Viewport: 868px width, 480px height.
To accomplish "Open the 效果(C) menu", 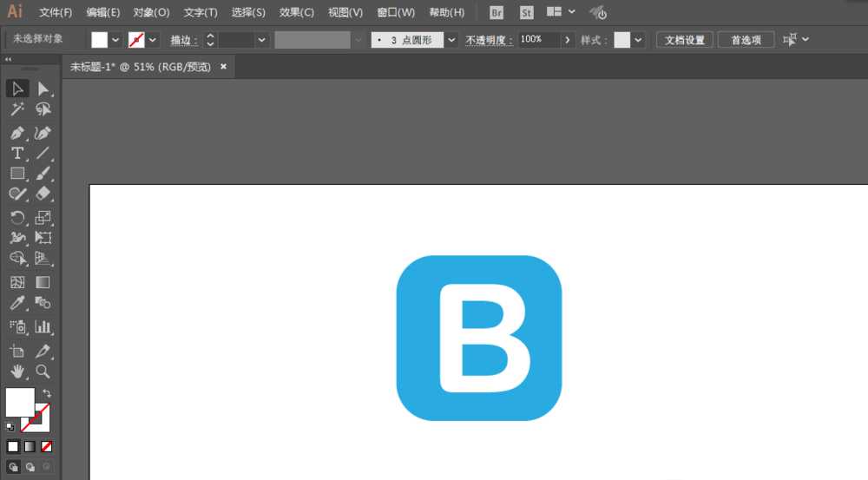I will 297,12.
